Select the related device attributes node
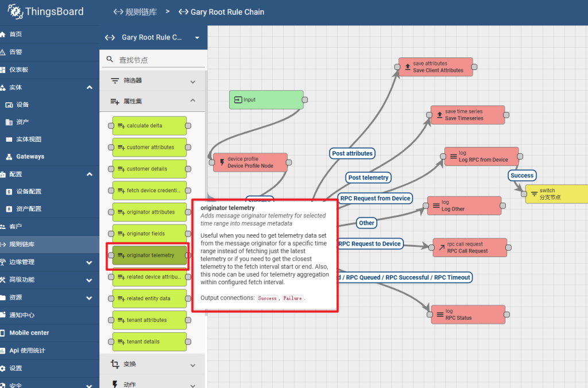This screenshot has height=388, width=588. [x=150, y=277]
